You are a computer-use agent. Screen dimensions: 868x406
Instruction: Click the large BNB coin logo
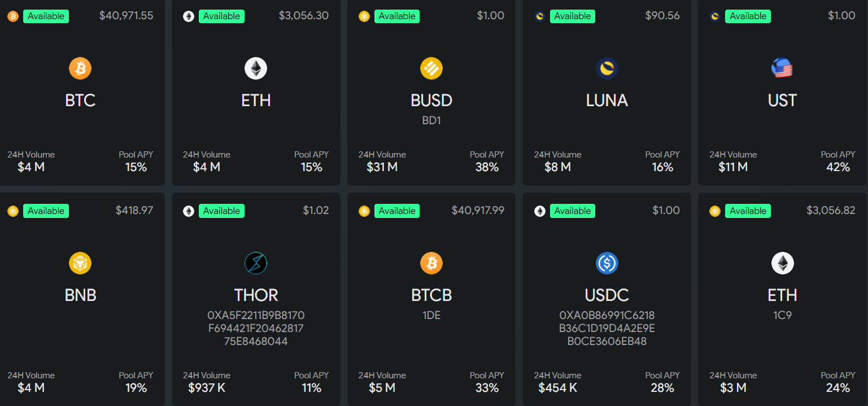point(80,263)
